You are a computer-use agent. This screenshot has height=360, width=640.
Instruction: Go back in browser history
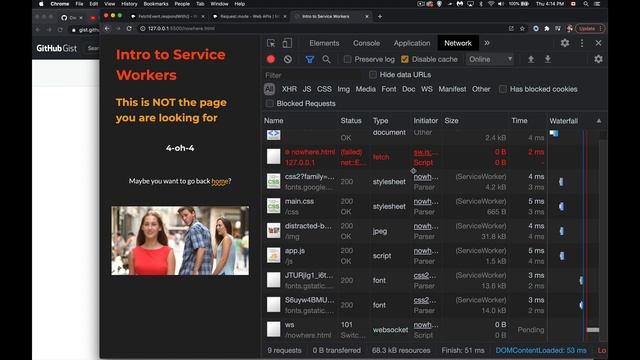107,29
